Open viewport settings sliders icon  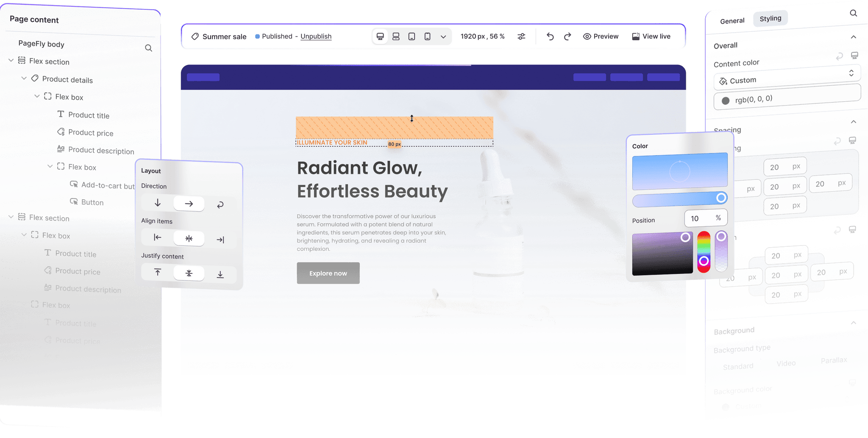pyautogui.click(x=521, y=36)
